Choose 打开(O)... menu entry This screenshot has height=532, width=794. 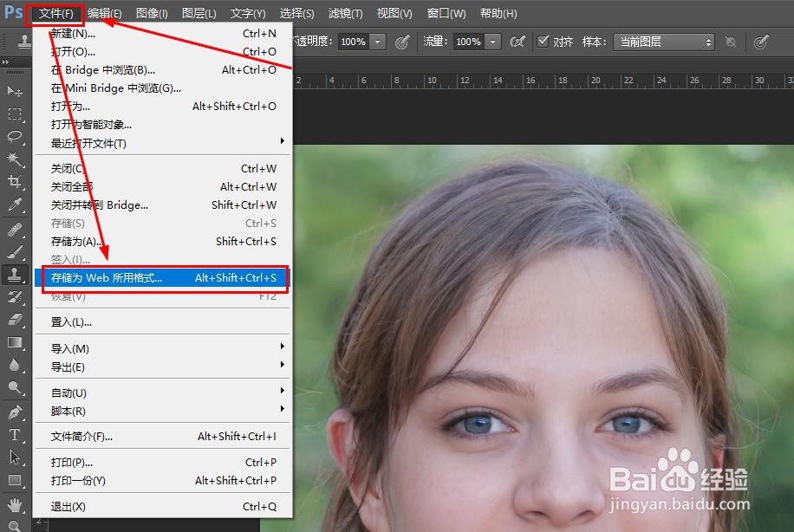point(163,52)
